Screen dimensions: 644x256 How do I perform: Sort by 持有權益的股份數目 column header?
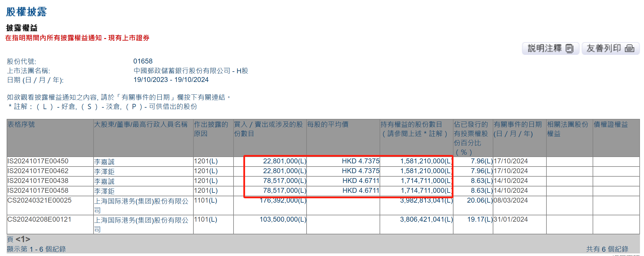[414, 129]
